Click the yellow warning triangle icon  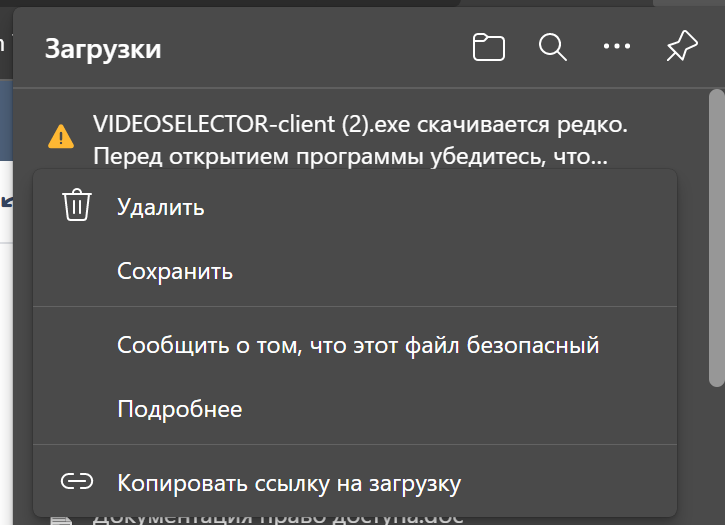click(x=61, y=137)
